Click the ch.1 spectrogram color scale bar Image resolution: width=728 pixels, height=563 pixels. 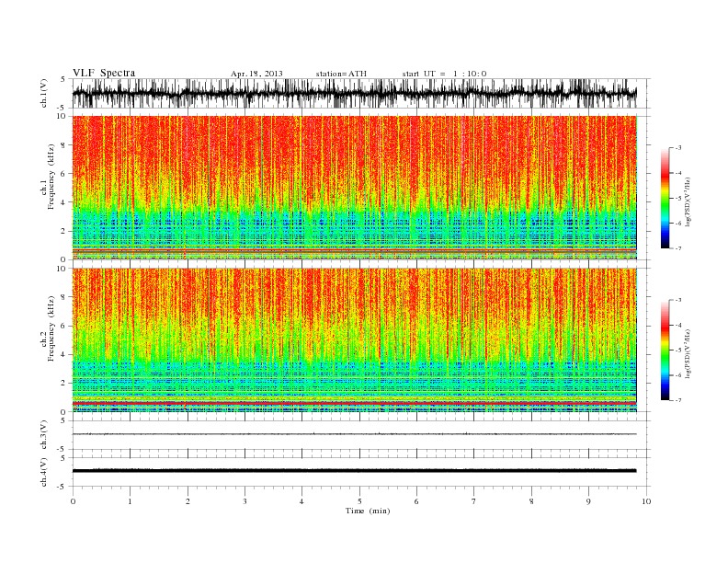(665, 198)
